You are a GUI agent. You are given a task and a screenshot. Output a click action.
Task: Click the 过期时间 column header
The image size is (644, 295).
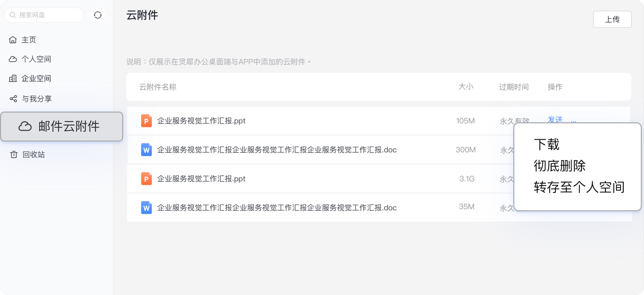514,87
